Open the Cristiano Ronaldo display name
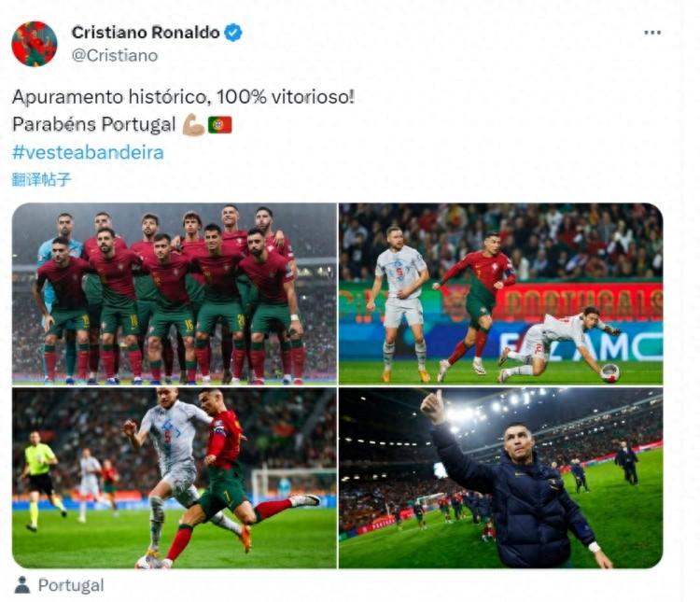700x602 pixels. 146,33
